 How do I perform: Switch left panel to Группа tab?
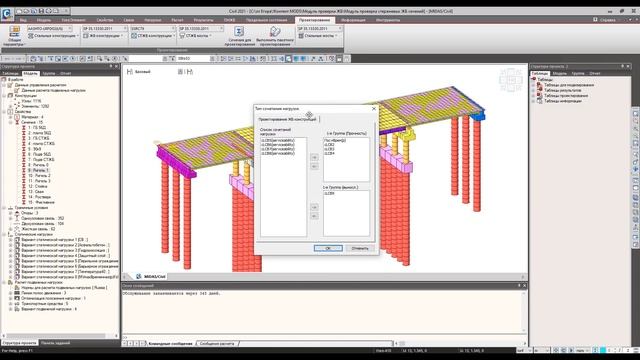(49, 73)
